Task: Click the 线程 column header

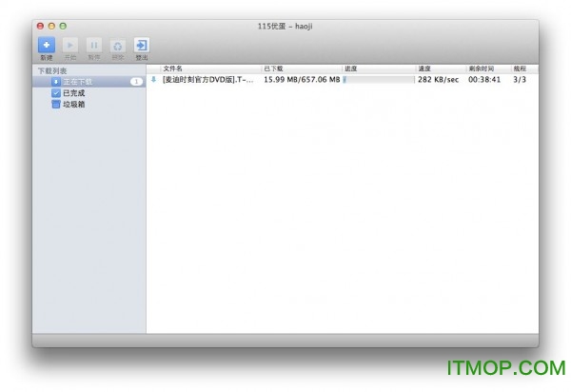Action: 520,69
